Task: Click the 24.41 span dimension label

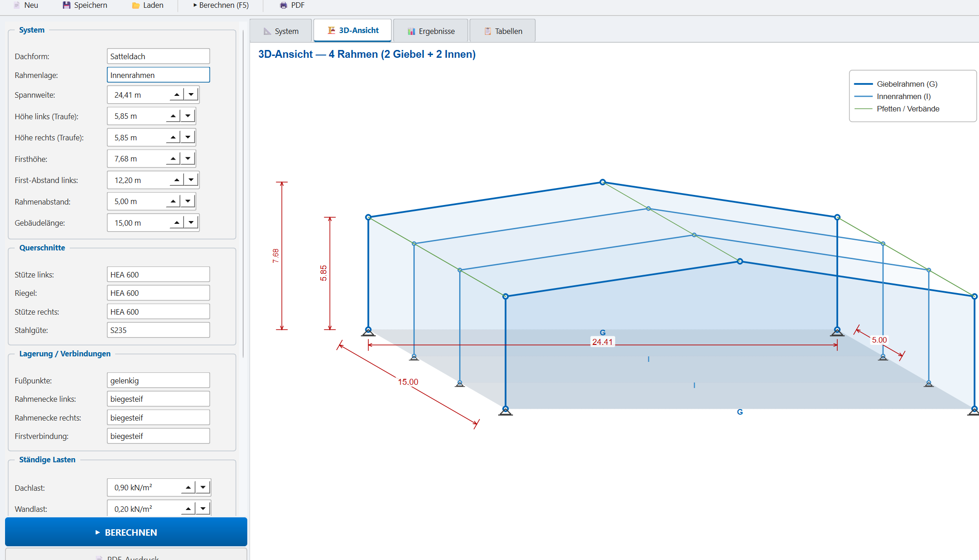Action: coord(602,342)
